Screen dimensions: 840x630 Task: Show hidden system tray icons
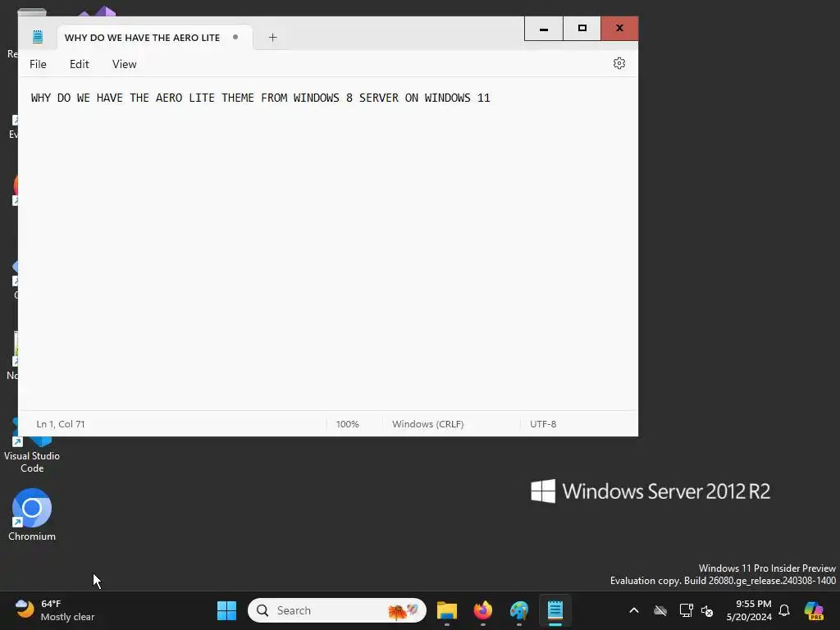click(634, 610)
